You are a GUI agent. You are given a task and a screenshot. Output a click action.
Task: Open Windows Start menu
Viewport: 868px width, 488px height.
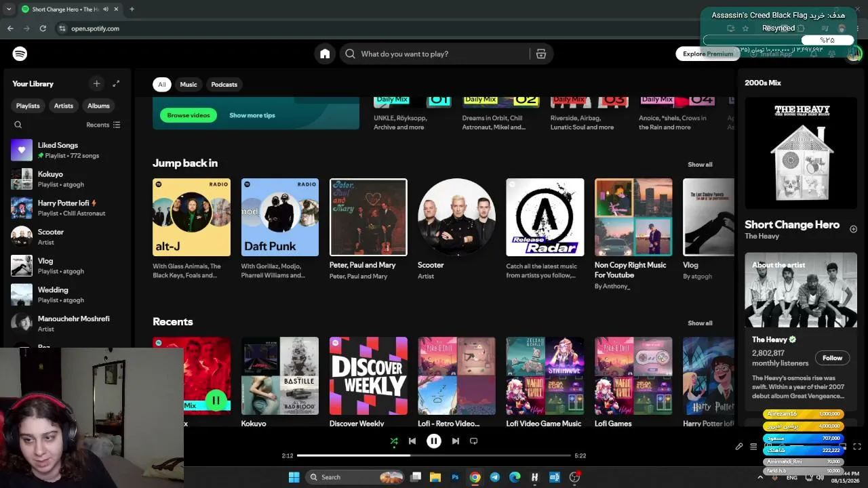pos(294,477)
